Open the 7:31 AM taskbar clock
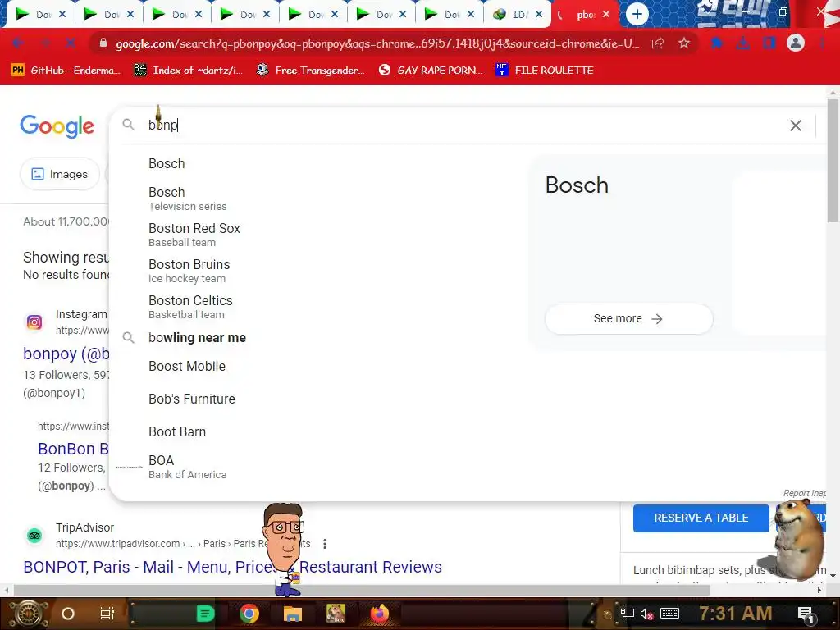Image resolution: width=840 pixels, height=630 pixels. (x=735, y=614)
